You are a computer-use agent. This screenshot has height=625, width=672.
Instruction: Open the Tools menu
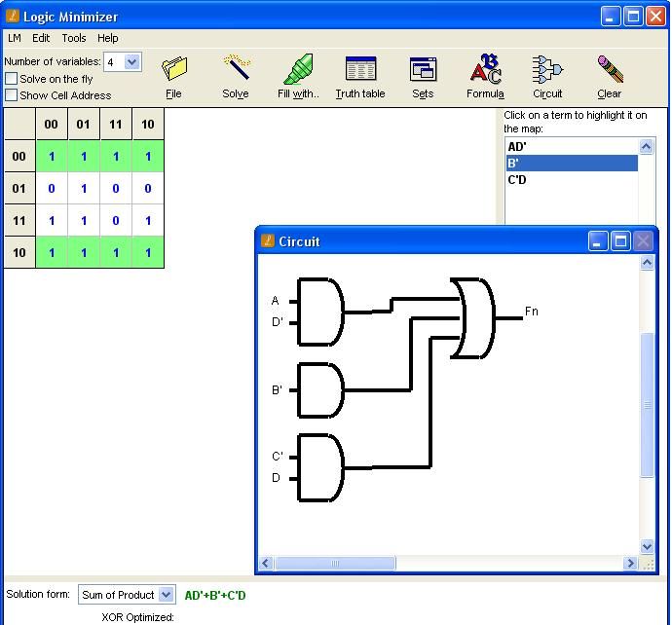click(x=74, y=38)
